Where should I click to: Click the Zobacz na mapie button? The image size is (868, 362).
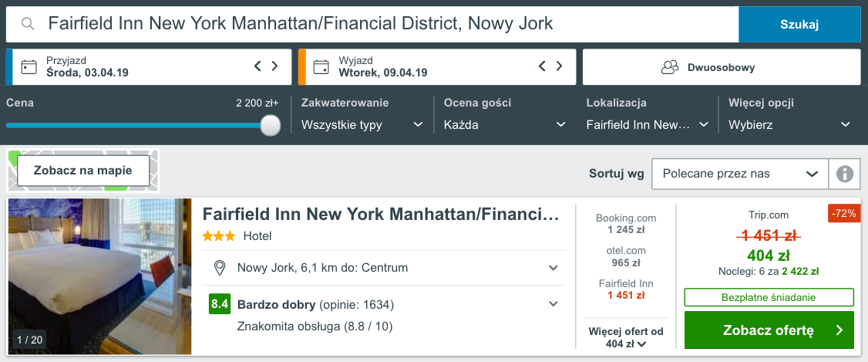pos(83,170)
